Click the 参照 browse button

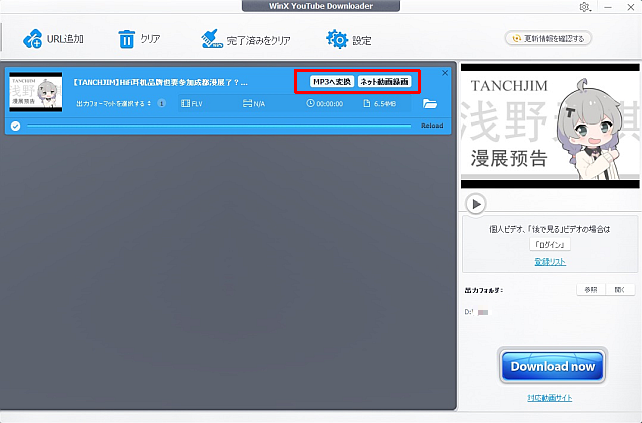(x=591, y=290)
